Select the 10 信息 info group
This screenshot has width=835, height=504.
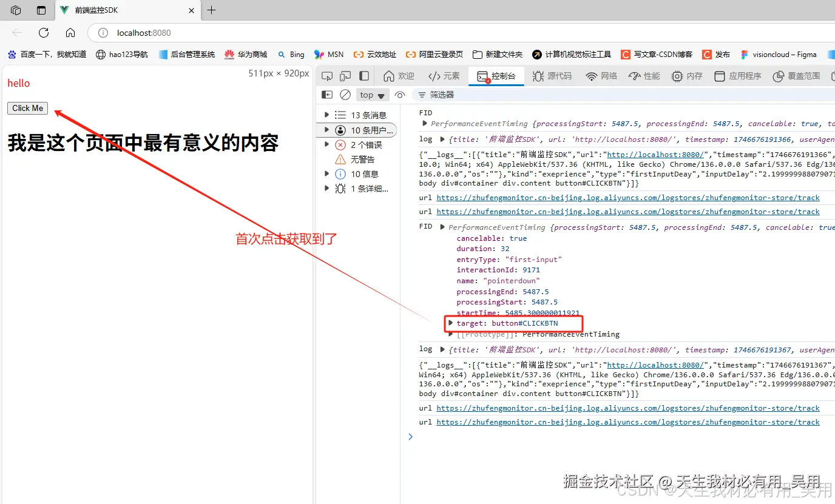(358, 173)
